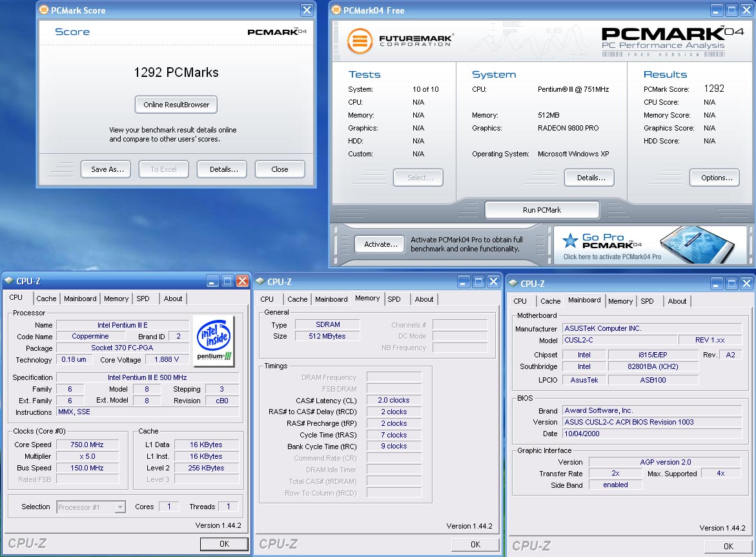Click the Southbridge 82801BA (ICH2) field
Viewport: 756px width, 557px height.
coord(653,366)
